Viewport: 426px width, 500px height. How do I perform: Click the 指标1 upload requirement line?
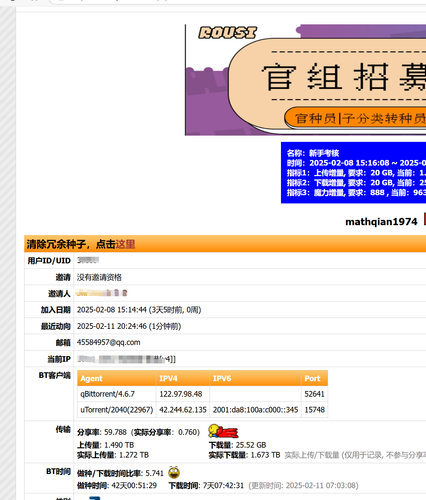pyautogui.click(x=356, y=173)
